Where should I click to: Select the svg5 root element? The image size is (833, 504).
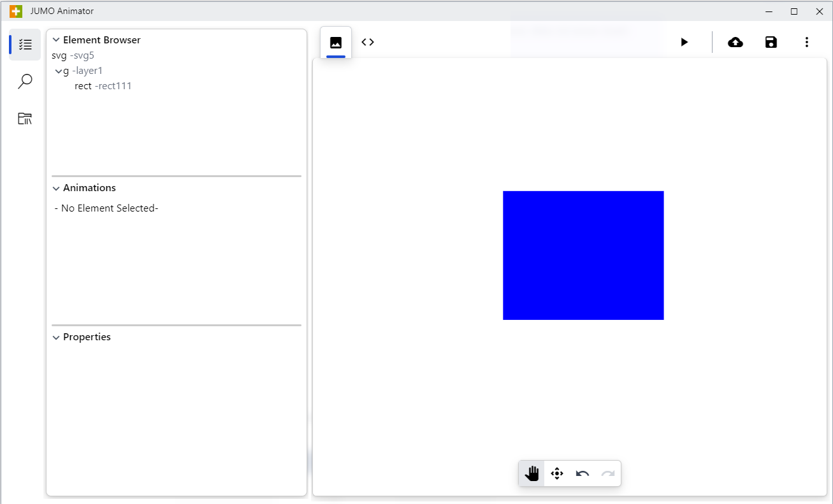(73, 55)
